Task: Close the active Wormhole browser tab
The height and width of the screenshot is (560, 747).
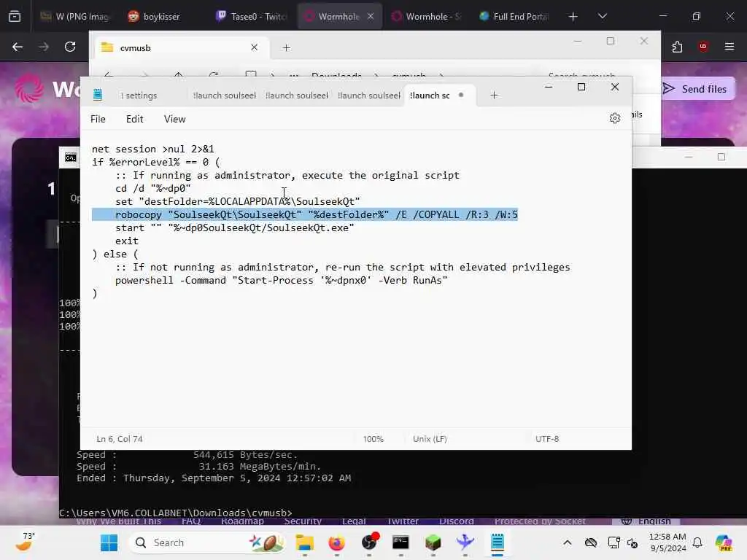Action: tap(371, 16)
